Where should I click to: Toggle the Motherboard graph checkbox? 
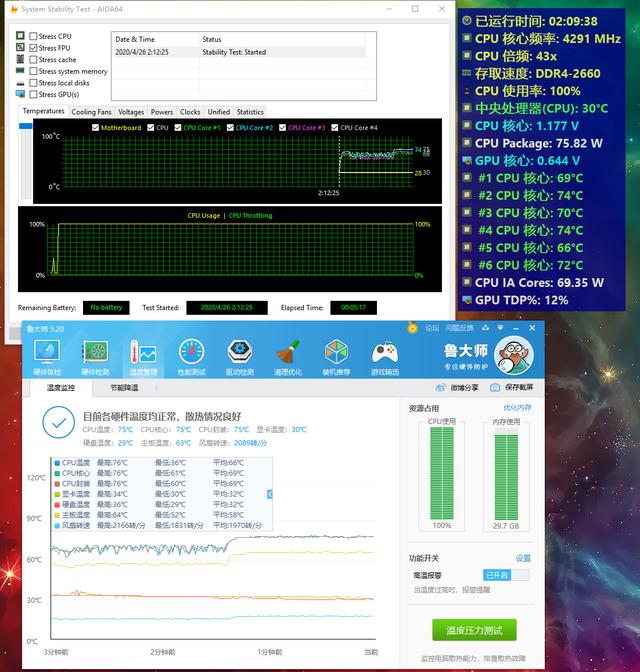pos(96,128)
